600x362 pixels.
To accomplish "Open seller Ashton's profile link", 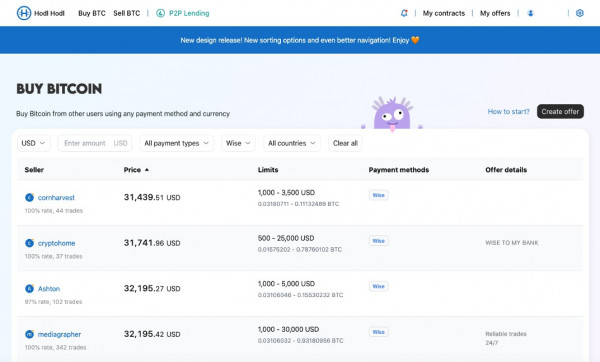I will point(49,289).
